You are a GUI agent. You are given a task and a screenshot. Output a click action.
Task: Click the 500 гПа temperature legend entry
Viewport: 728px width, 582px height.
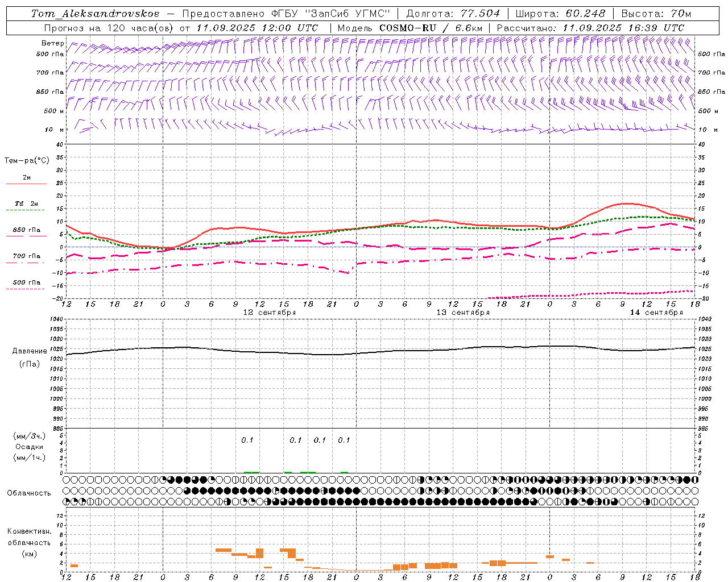pyautogui.click(x=27, y=282)
